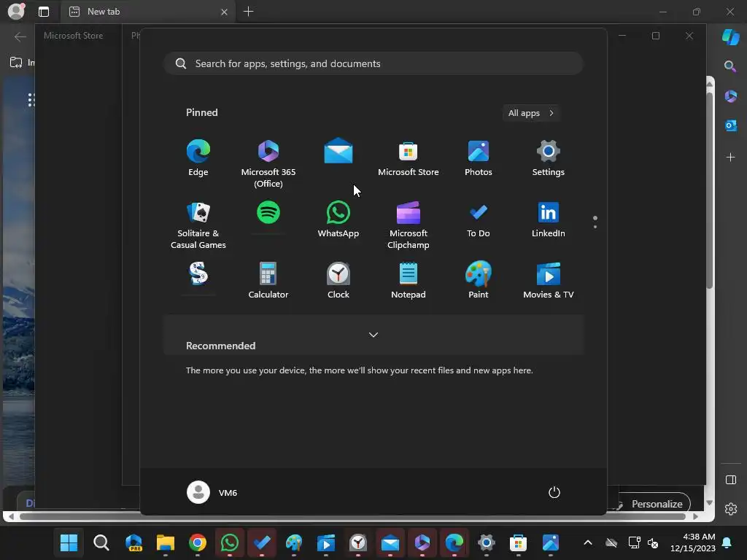Launch Microsoft 365 (Office) pinned app

click(x=268, y=164)
